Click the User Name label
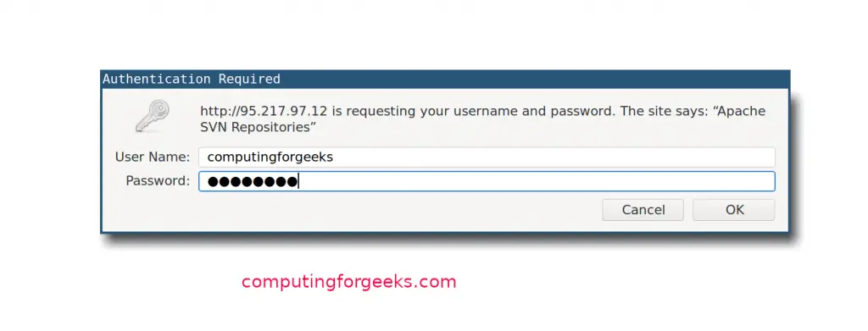 (153, 157)
